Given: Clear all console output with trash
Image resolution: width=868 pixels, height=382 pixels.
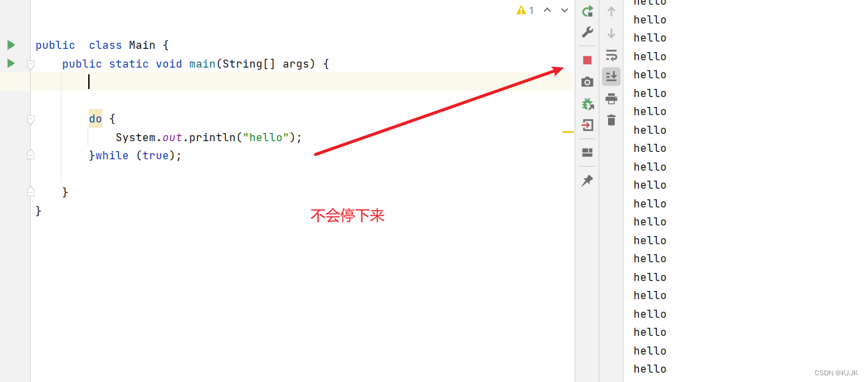Looking at the screenshot, I should [611, 120].
